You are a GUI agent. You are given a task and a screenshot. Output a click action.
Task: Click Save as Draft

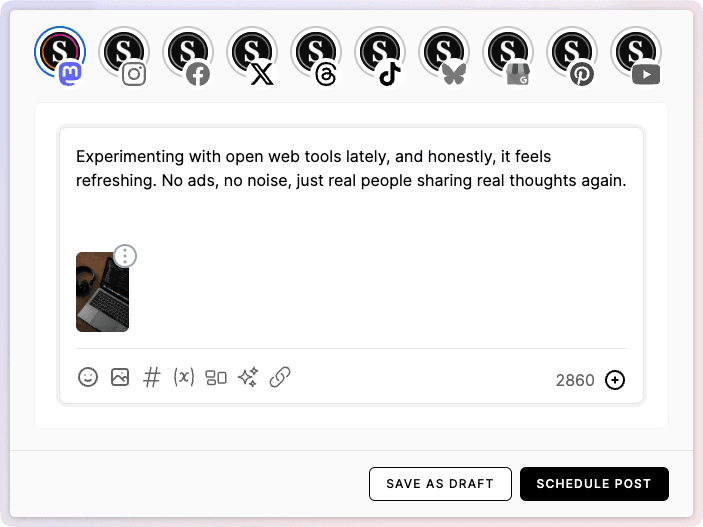pos(440,484)
